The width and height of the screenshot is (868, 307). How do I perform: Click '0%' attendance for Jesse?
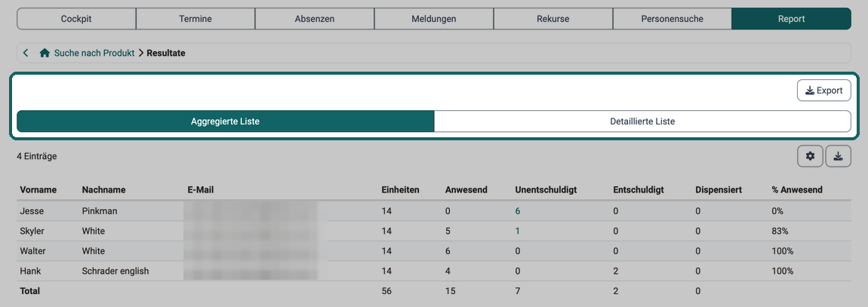point(777,210)
